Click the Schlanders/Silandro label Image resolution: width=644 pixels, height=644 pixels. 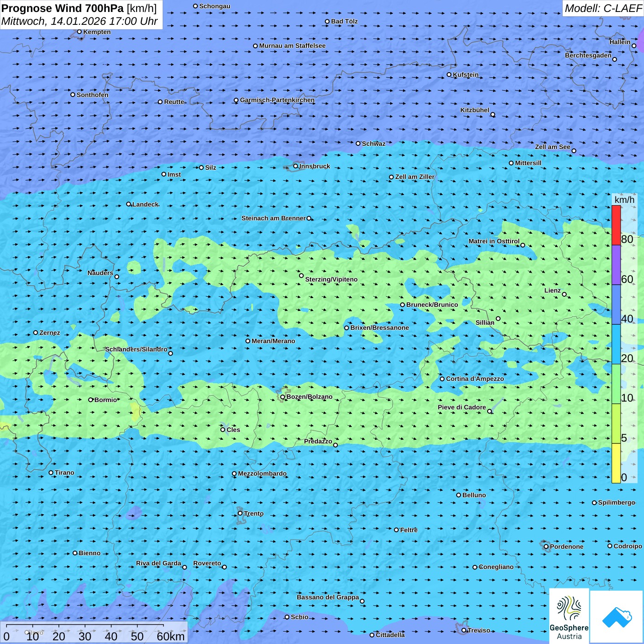(x=136, y=349)
